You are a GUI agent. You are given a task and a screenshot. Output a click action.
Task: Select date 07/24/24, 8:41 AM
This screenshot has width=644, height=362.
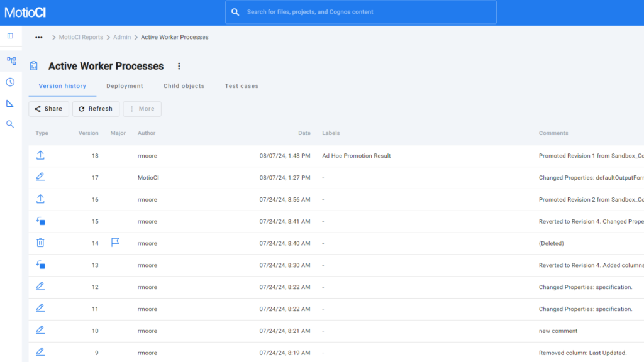(x=285, y=222)
